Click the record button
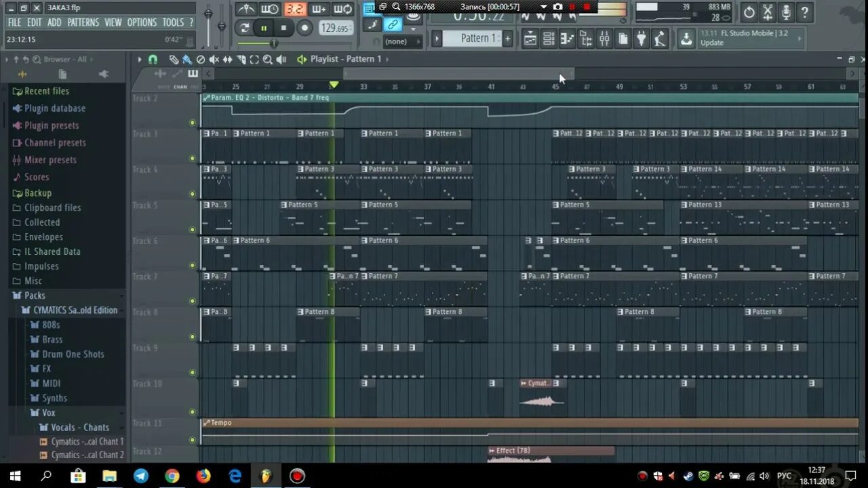This screenshot has height=488, width=868. pos(304,28)
